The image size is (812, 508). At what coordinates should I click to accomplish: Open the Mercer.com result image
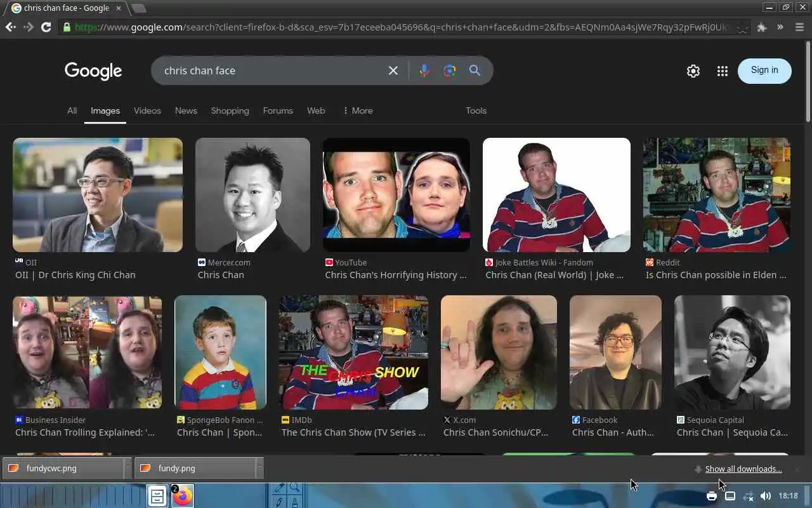click(252, 195)
